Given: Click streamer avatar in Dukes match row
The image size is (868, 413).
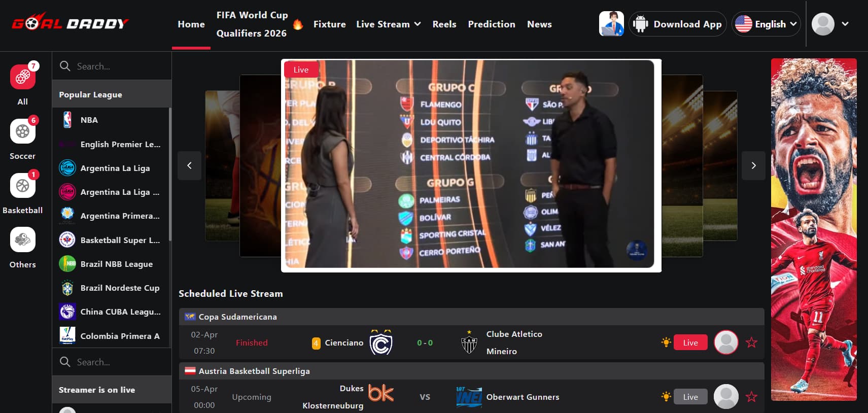Looking at the screenshot, I should [x=726, y=397].
